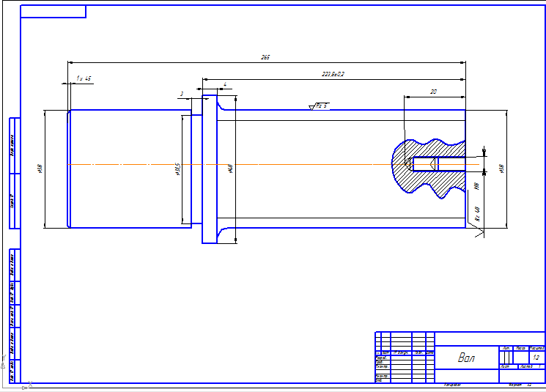This screenshot has width=546, height=392.
Task: Select the M8 thread dimension label
Action: tap(477, 186)
